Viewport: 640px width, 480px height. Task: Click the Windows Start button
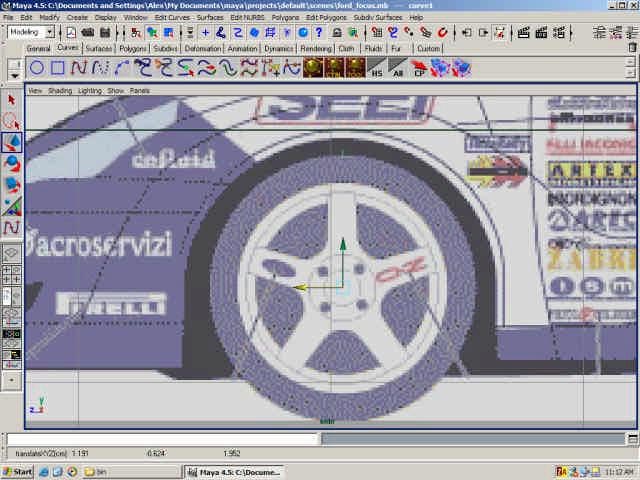18,471
